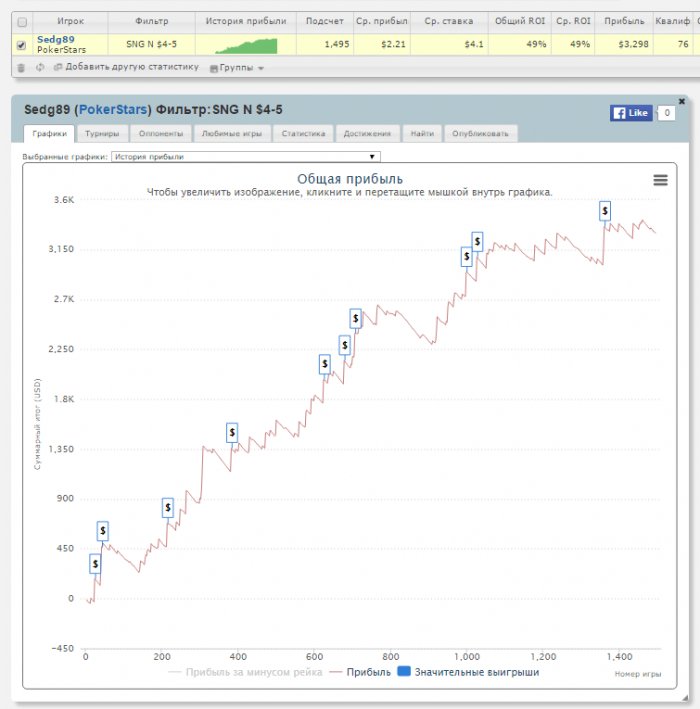Screen dimensions: 700x709
Task: Click the green profit history sparkline
Action: tap(246, 46)
